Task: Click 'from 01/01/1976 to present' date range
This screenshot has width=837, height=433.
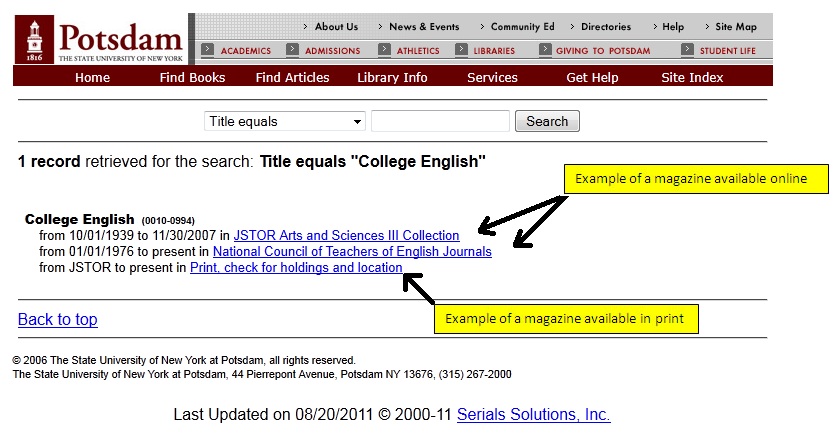Action: click(117, 251)
